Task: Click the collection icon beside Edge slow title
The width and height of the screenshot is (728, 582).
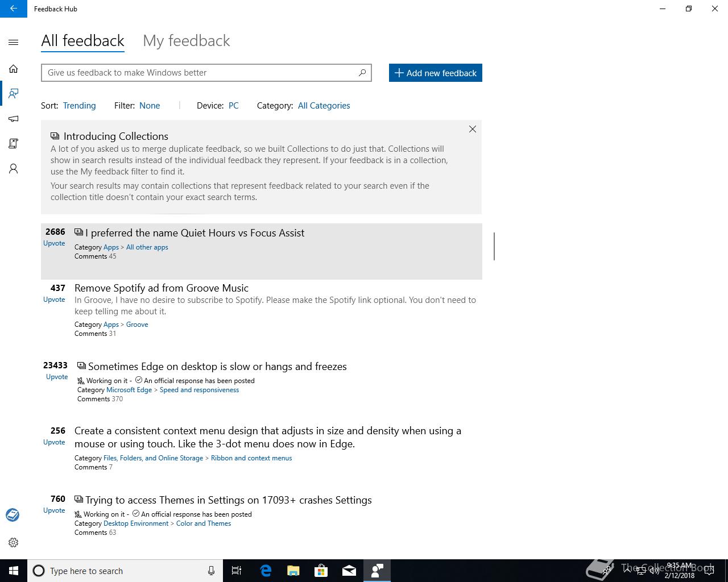Action: (82, 366)
